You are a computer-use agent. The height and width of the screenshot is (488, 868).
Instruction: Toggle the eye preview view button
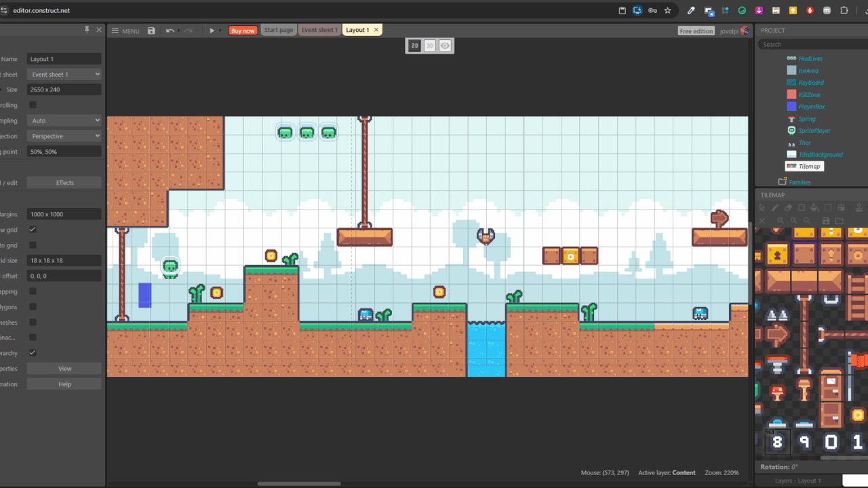tap(445, 45)
